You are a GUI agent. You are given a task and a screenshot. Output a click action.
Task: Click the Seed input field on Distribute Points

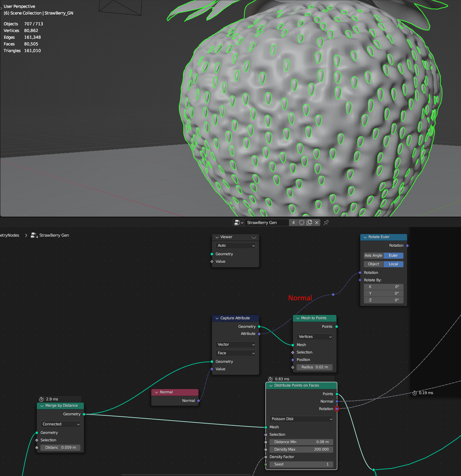(x=301, y=464)
